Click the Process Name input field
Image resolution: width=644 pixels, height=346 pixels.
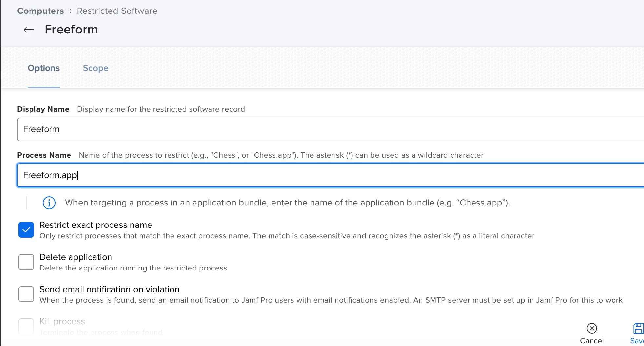point(331,175)
